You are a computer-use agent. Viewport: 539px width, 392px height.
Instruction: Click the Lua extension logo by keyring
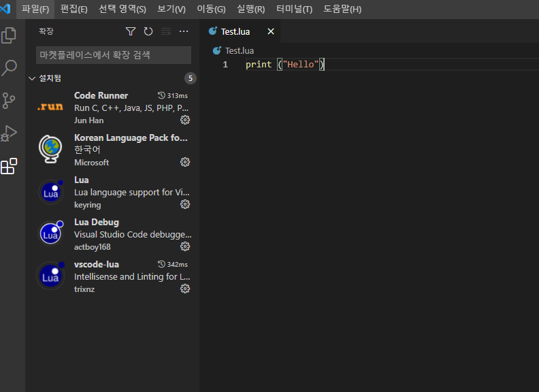(50, 192)
